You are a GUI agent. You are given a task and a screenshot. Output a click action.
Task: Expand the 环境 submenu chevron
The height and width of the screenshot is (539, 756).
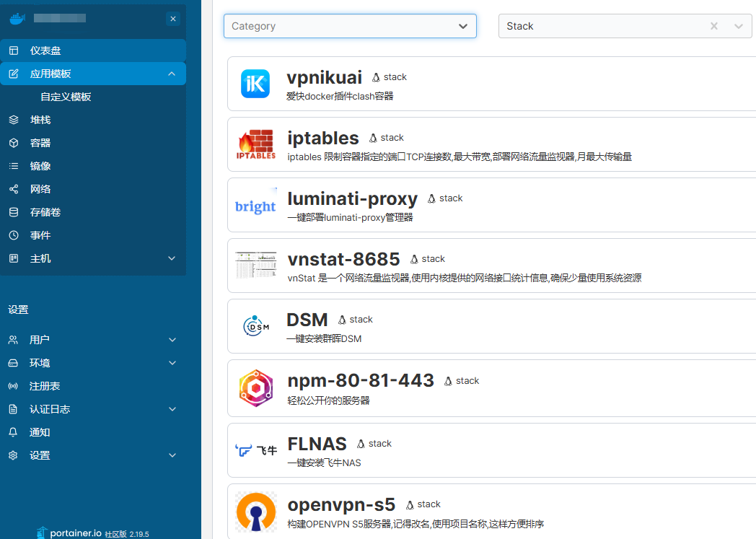pyautogui.click(x=172, y=363)
